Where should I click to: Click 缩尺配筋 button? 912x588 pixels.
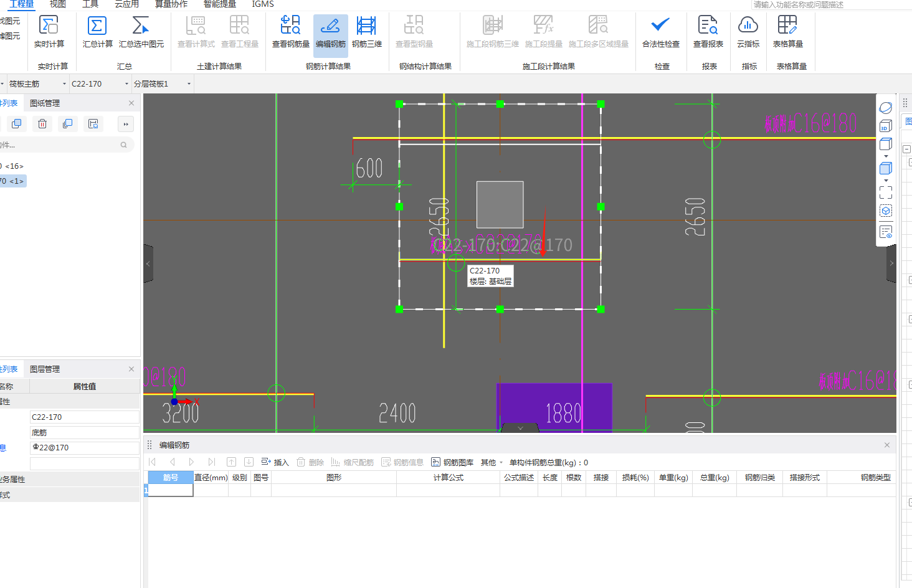tap(352, 462)
